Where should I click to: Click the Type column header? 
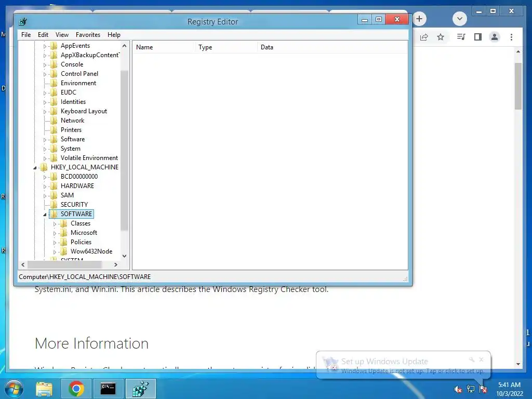[226, 47]
